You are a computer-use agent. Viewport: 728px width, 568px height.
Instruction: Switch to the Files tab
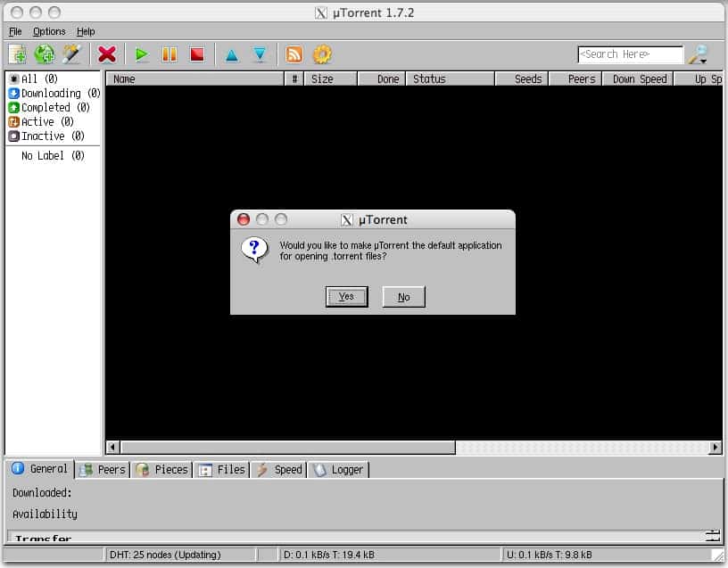pos(222,470)
